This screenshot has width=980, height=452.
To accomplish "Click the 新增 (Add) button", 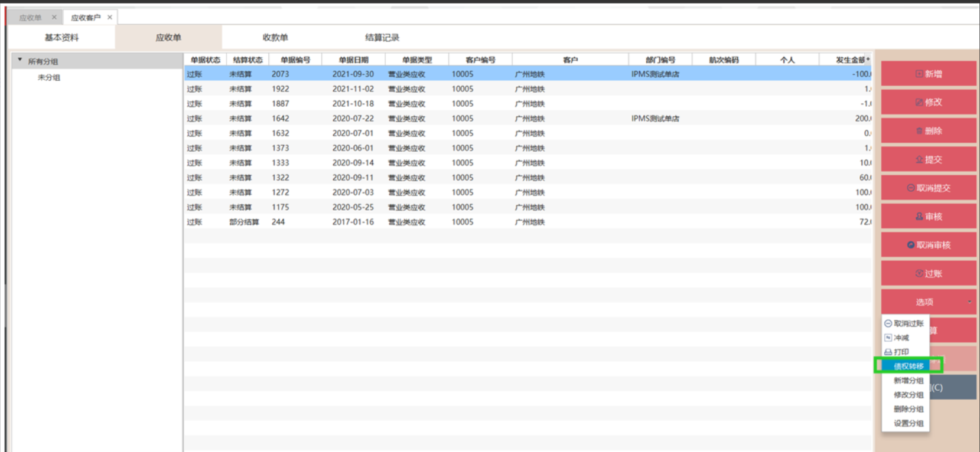I will [x=928, y=74].
